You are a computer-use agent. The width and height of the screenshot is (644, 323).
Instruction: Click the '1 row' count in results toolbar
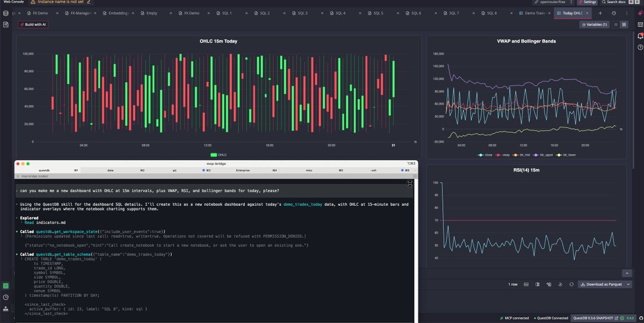[513, 284]
